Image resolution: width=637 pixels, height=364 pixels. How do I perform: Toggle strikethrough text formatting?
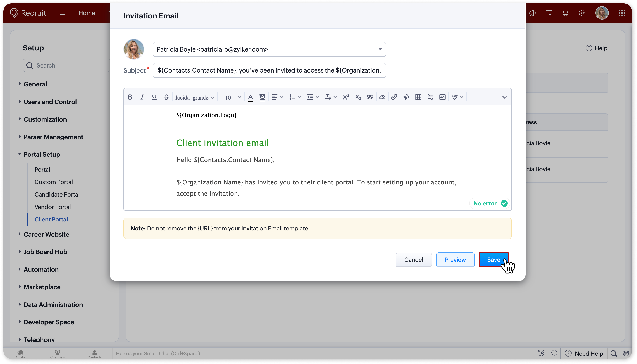166,97
